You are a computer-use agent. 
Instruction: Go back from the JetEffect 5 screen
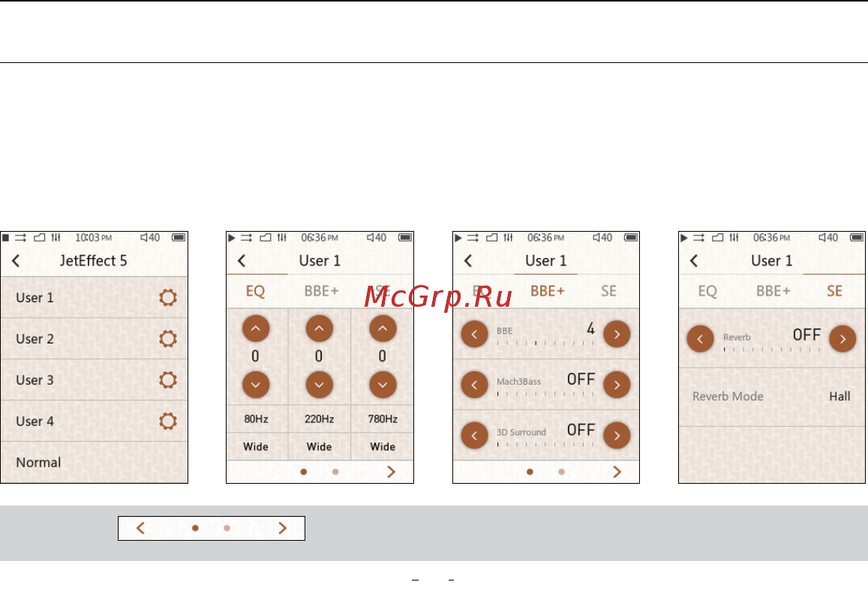16,261
